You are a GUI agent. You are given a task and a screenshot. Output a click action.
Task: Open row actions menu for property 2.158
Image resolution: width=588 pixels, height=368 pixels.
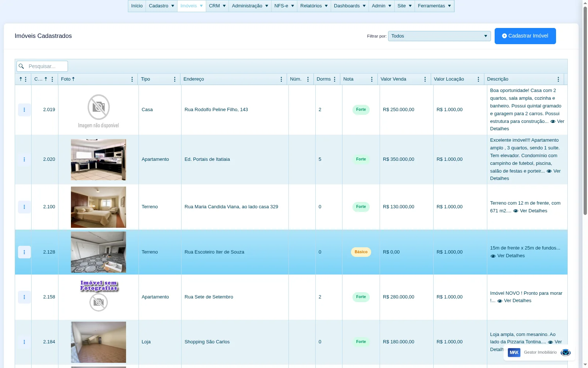24,297
